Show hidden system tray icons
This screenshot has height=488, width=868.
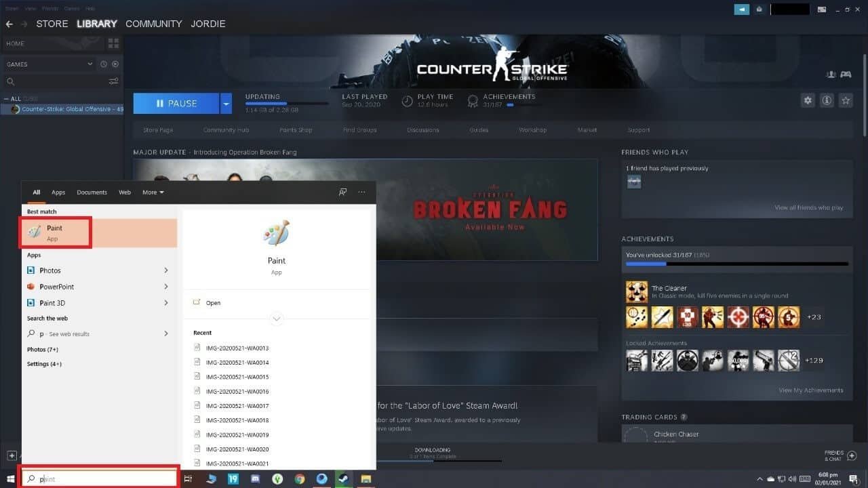click(759, 479)
